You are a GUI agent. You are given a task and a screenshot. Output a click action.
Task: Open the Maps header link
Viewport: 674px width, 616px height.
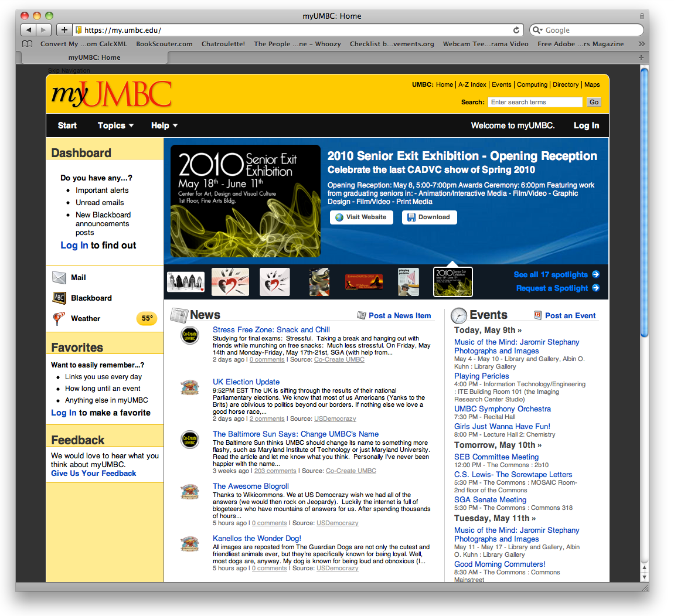coord(592,84)
